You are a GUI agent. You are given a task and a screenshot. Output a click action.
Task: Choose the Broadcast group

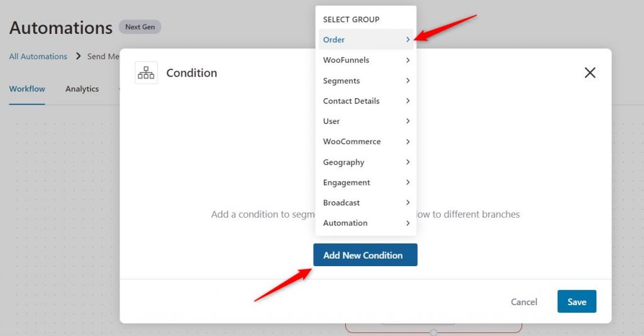point(366,203)
